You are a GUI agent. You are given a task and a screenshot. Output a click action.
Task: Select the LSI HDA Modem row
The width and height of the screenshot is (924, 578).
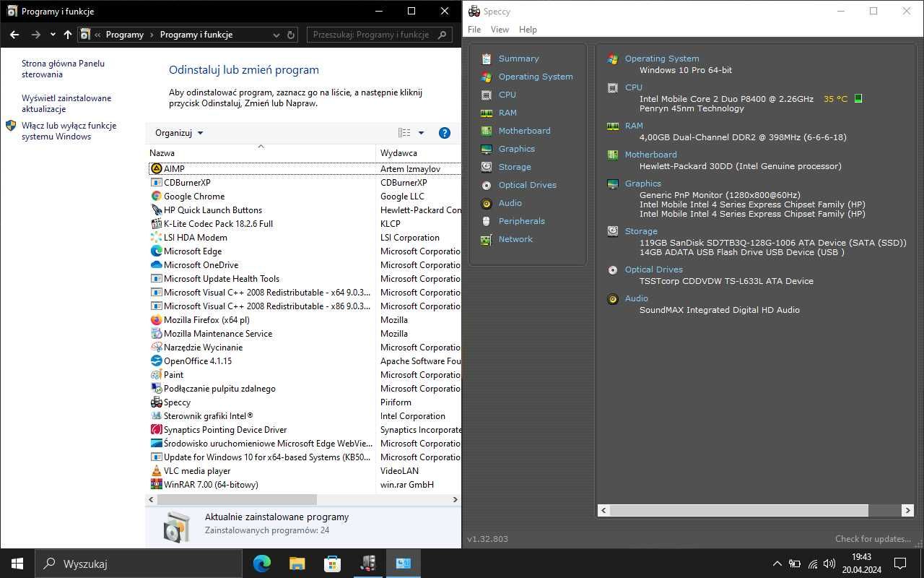(303, 237)
